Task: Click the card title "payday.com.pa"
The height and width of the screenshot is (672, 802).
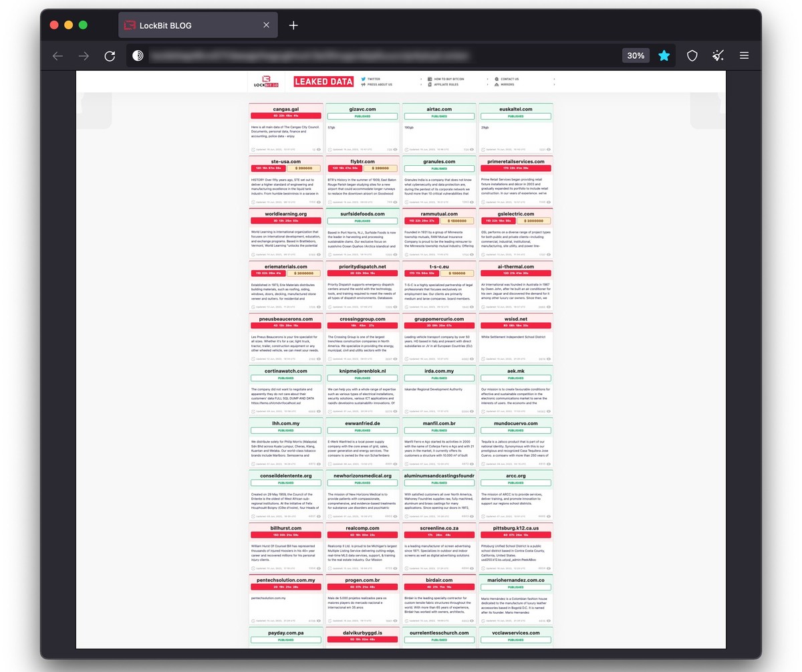Action: click(285, 633)
